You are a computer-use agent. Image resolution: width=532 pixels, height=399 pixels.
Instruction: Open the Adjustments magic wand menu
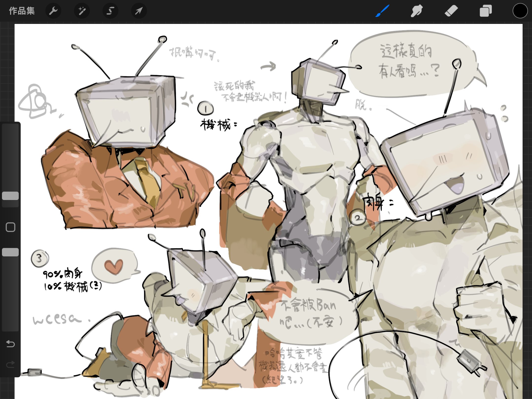[82, 11]
